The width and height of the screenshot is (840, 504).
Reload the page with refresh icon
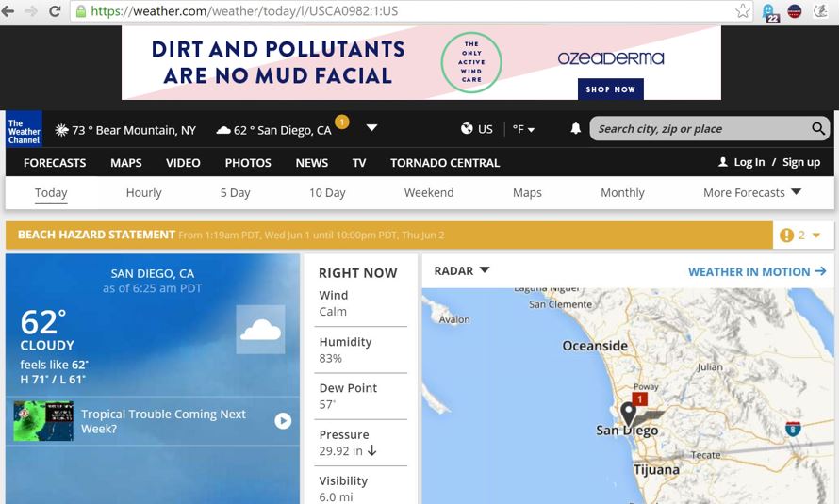[x=55, y=11]
